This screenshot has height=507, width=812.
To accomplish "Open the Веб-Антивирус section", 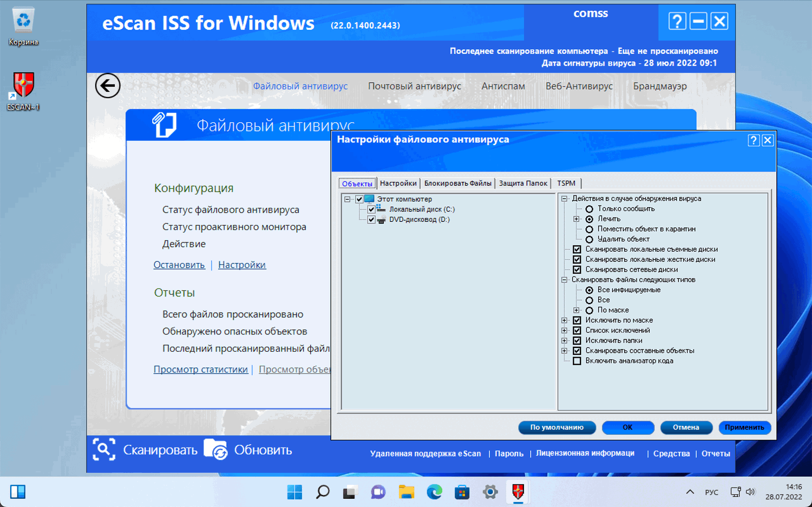I will pos(579,86).
